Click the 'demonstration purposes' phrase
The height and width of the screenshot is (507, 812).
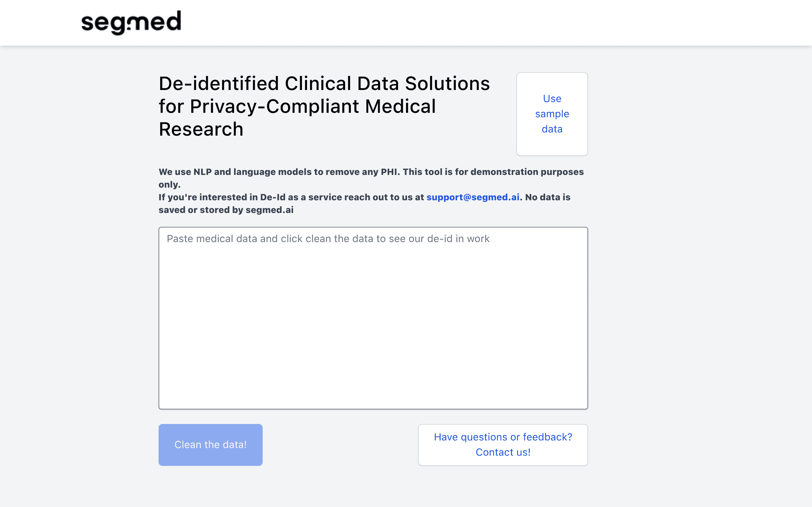pyautogui.click(x=527, y=172)
